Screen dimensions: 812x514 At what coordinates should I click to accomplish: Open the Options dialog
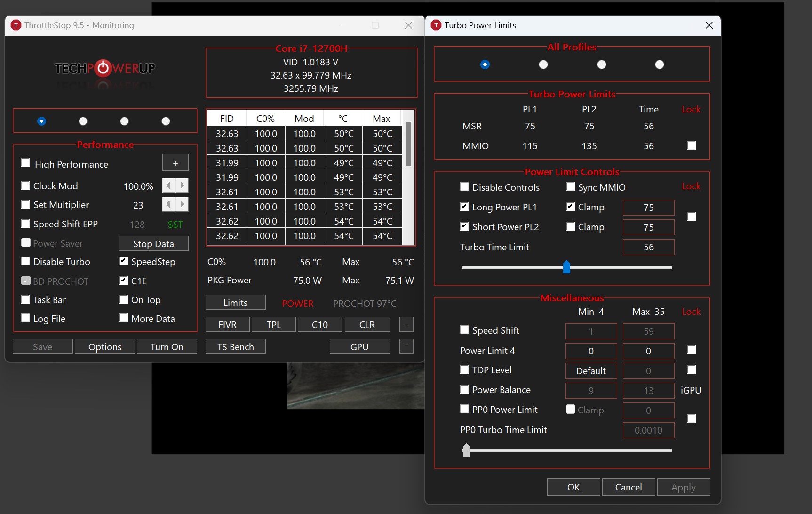[105, 346]
